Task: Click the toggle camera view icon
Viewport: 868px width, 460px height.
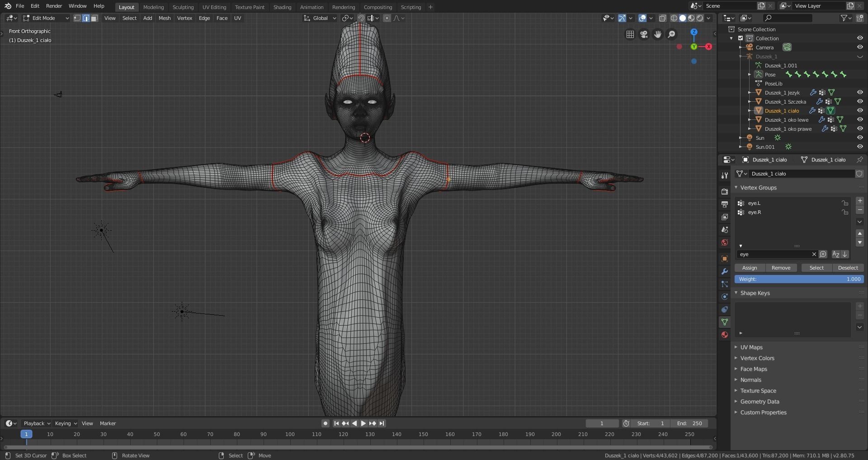Action: [644, 34]
